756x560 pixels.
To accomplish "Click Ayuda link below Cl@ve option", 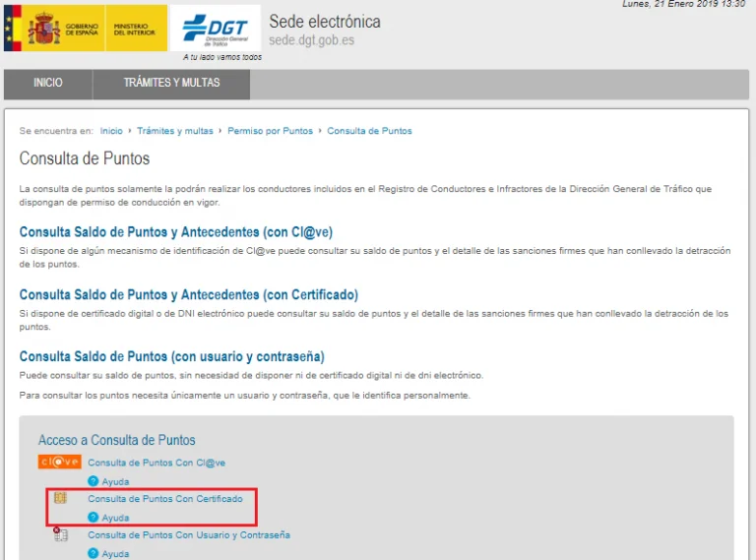I will coord(116,481).
